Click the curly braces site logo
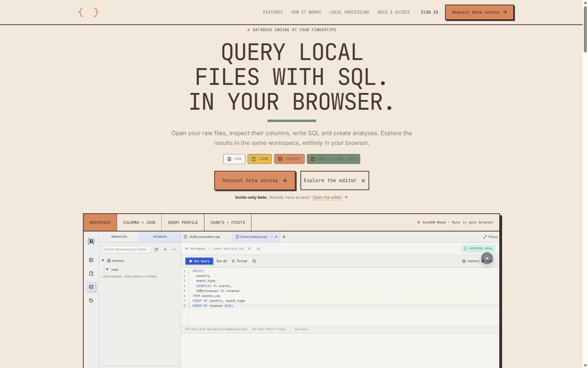The height and width of the screenshot is (368, 588). (88, 12)
